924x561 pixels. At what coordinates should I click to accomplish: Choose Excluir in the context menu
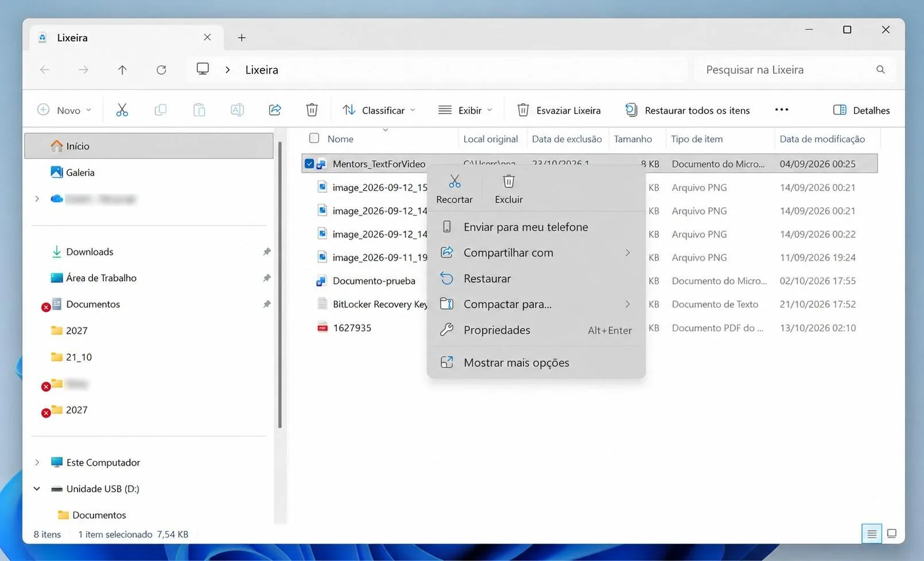[508, 189]
